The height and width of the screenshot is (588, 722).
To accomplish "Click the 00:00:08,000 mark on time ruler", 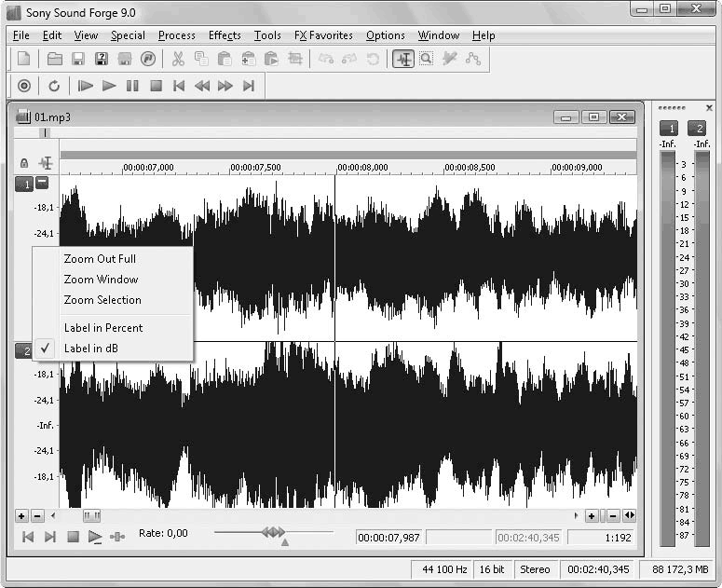I will pyautogui.click(x=362, y=168).
